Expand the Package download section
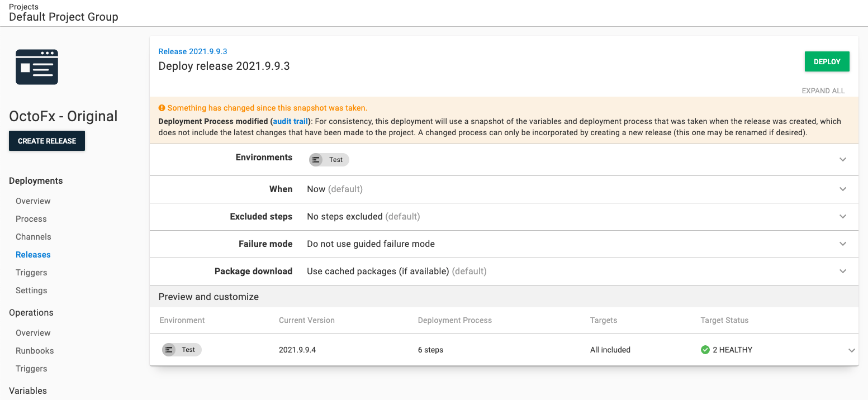Viewport: 868px width, 400px height. pos(843,271)
